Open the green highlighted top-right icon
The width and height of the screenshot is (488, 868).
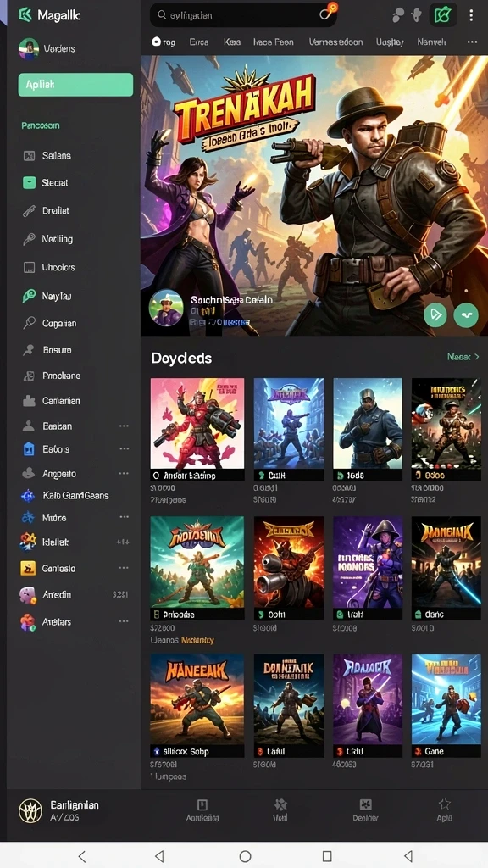click(x=442, y=15)
